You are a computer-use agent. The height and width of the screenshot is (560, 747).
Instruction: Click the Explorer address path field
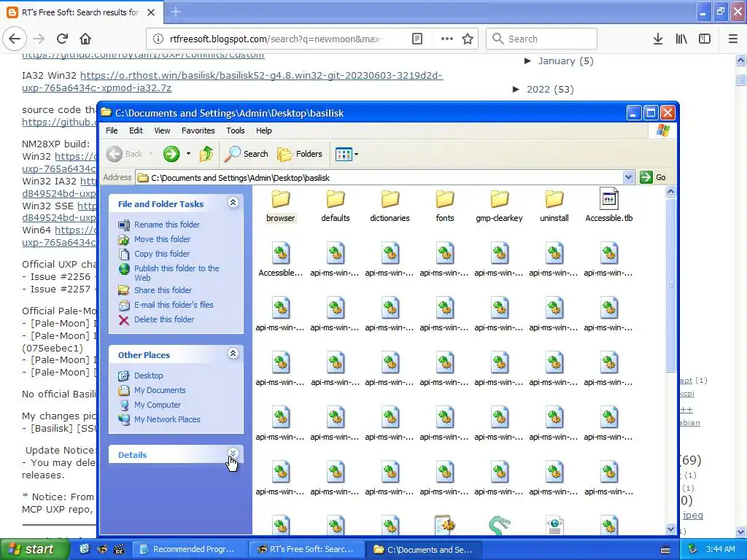[379, 178]
